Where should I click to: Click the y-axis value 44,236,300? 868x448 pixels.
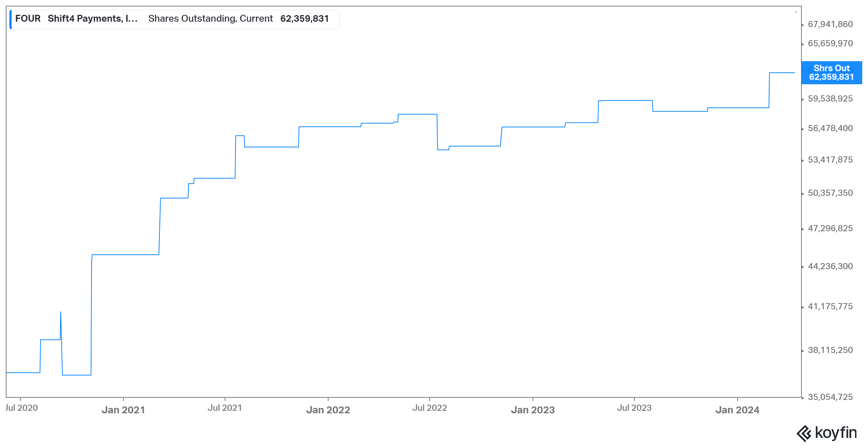pyautogui.click(x=830, y=267)
